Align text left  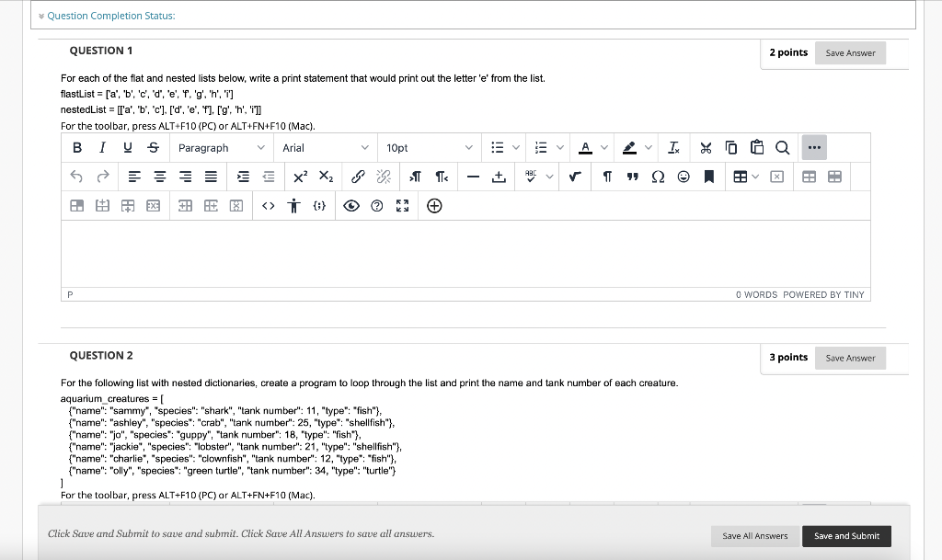pos(134,177)
